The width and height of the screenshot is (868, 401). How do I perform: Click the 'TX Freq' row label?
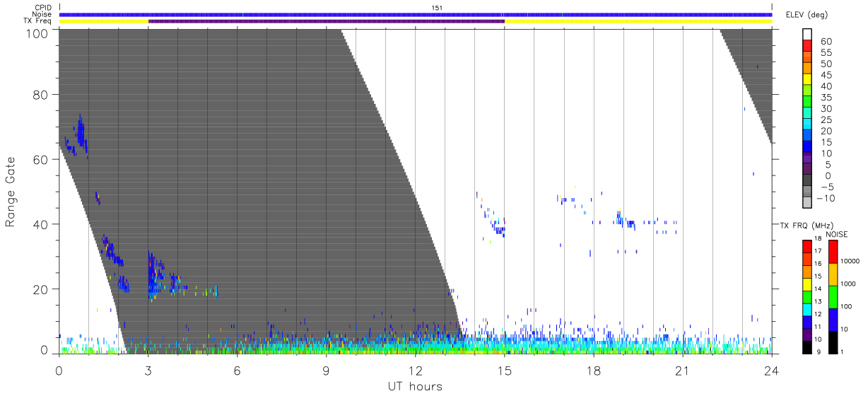(x=39, y=21)
